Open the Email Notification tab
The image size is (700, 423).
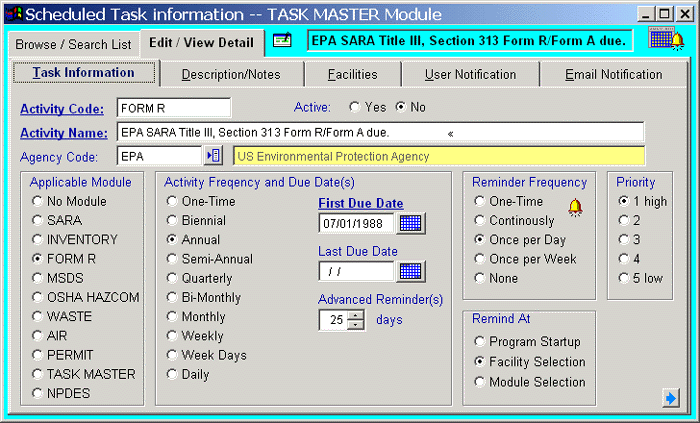click(x=613, y=75)
